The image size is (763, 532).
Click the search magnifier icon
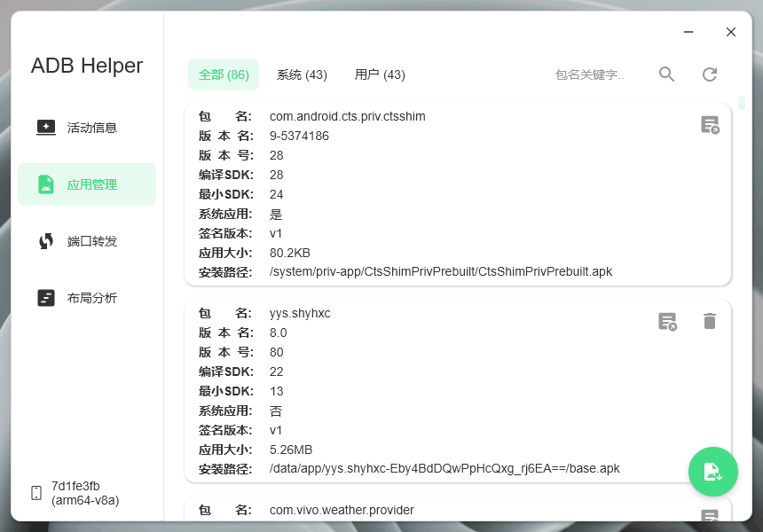tap(666, 74)
